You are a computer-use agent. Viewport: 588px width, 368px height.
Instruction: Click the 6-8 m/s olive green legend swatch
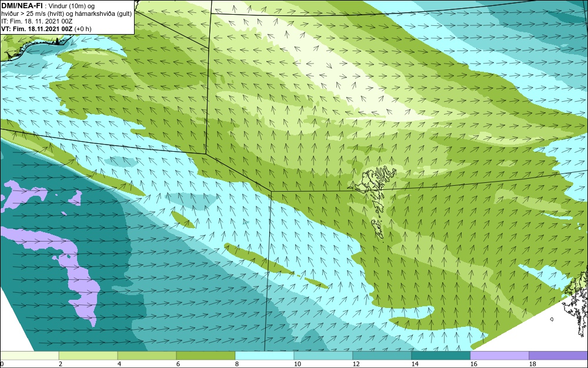[205, 356]
